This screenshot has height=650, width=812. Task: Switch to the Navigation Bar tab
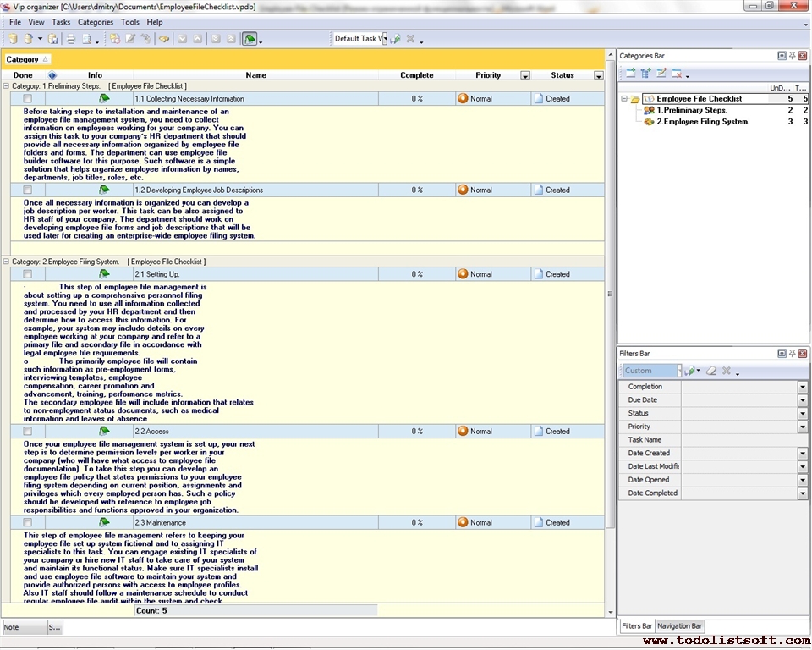click(680, 626)
